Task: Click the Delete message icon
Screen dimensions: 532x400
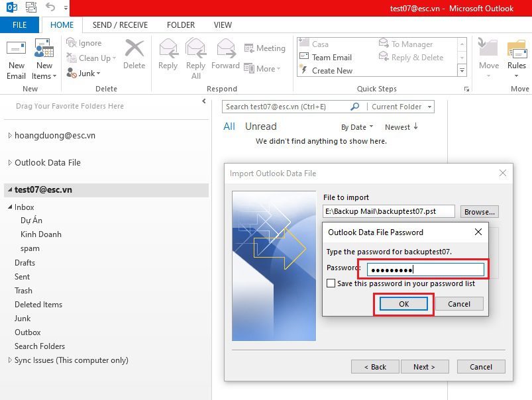Action: (134, 48)
